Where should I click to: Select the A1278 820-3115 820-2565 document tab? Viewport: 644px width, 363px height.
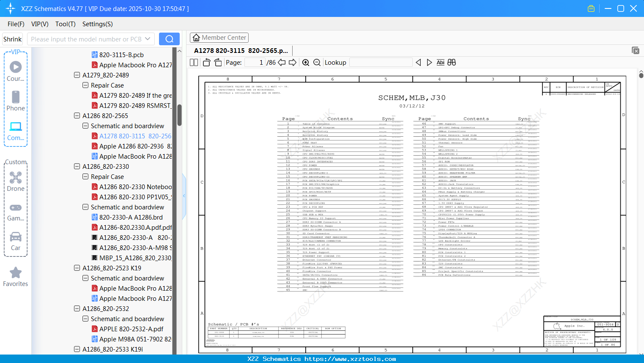[x=241, y=51]
